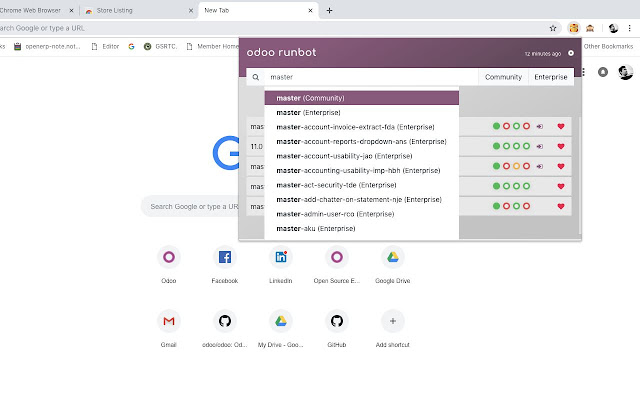
Task: Select 'master (Enterprise)' suggestion
Action: pos(362,113)
